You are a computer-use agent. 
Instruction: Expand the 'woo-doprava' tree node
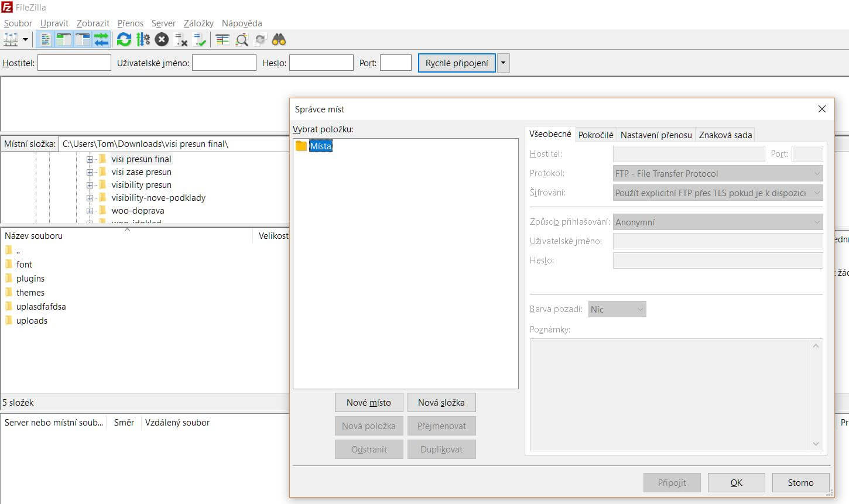tap(90, 211)
